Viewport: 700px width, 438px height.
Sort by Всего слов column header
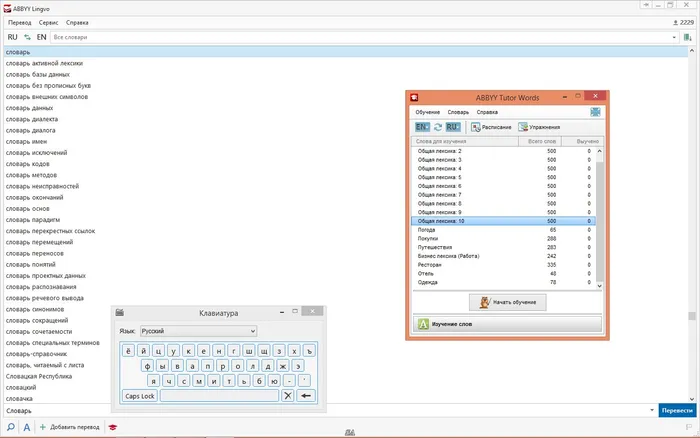click(540, 142)
